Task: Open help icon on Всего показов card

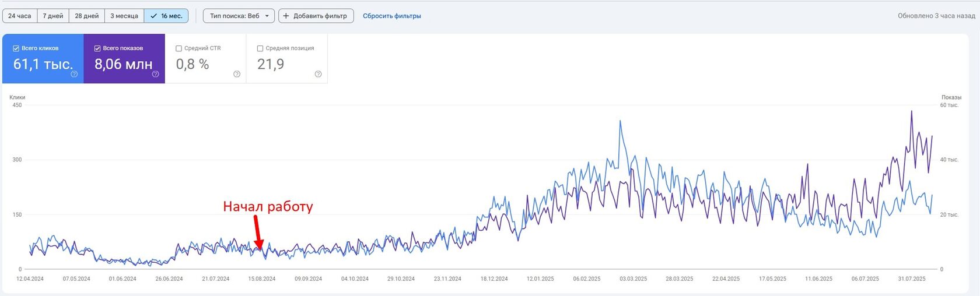Action: pyautogui.click(x=156, y=74)
